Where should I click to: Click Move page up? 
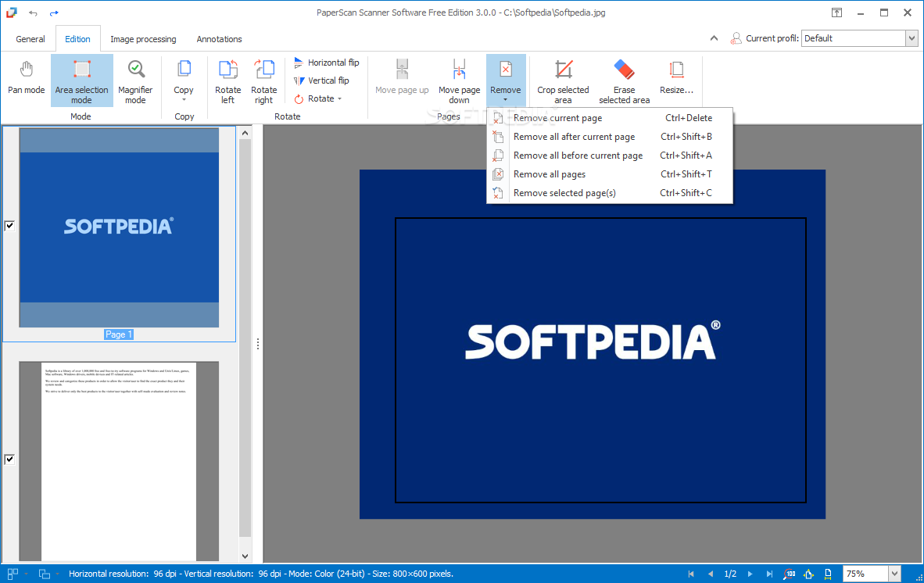click(402, 77)
